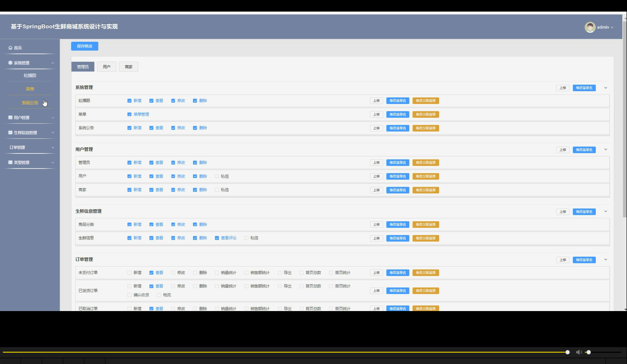Check 销量统计 for 未支付订单 row

(217, 273)
